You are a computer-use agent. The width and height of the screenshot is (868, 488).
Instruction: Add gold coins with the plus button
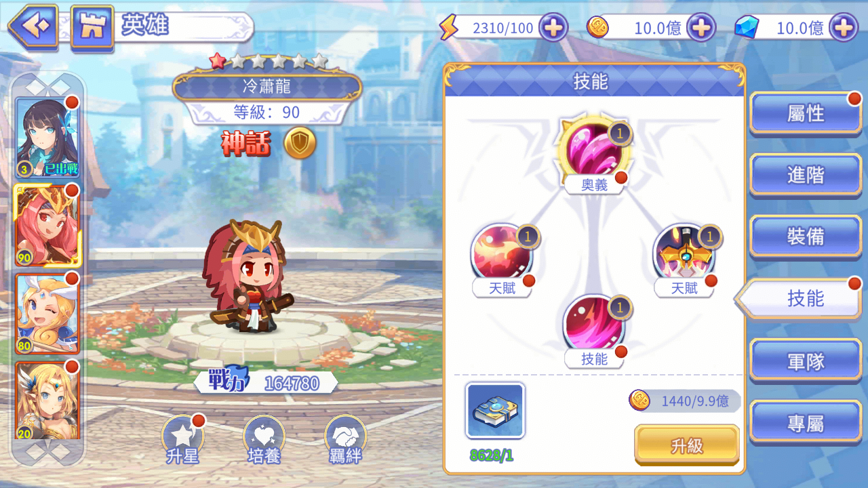[x=701, y=28]
